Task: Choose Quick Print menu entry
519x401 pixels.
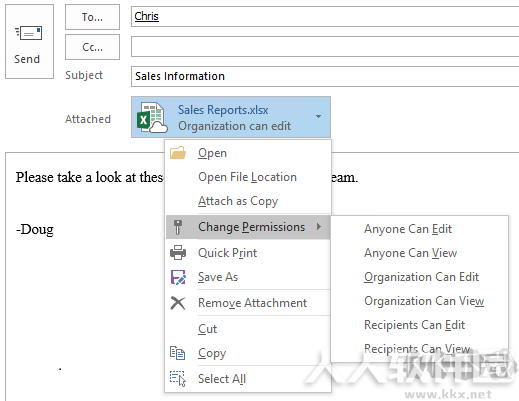Action: [x=248, y=253]
